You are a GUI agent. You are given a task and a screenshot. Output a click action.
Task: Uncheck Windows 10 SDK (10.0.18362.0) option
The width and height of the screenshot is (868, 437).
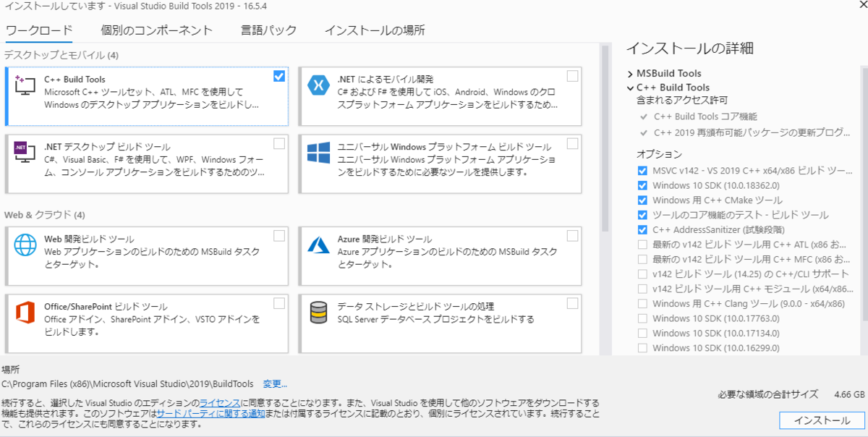pyautogui.click(x=642, y=185)
